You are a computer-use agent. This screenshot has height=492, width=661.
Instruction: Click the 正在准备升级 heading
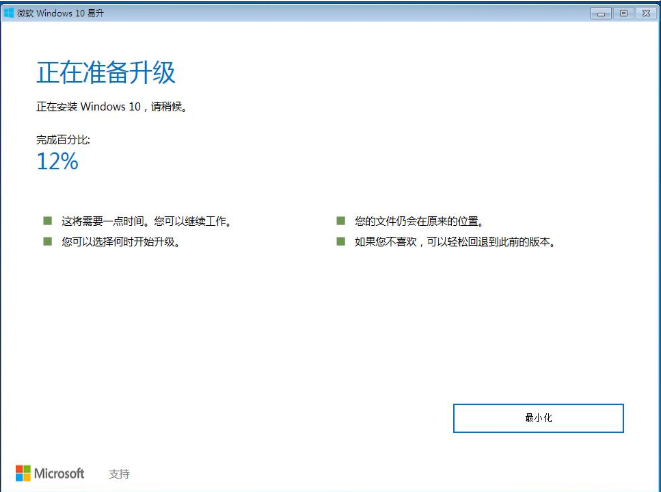(106, 73)
